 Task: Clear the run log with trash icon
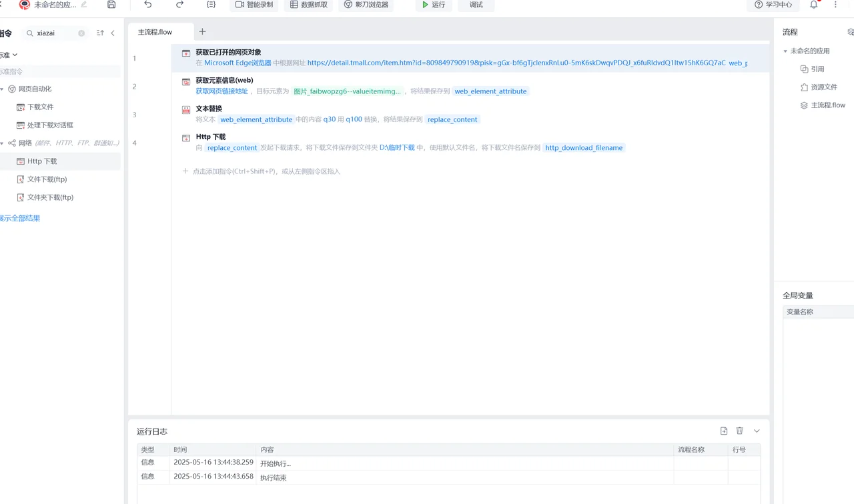[x=740, y=431]
